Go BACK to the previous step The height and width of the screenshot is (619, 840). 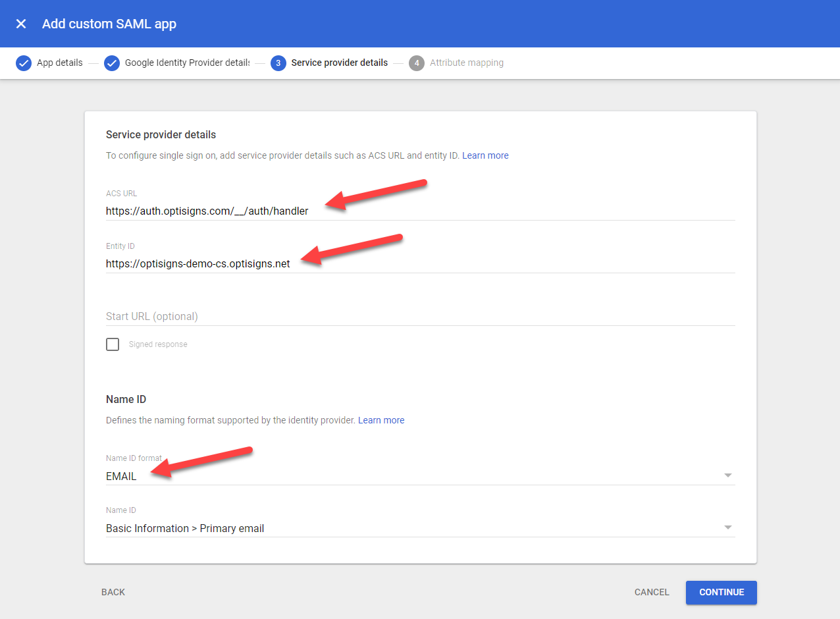point(113,592)
